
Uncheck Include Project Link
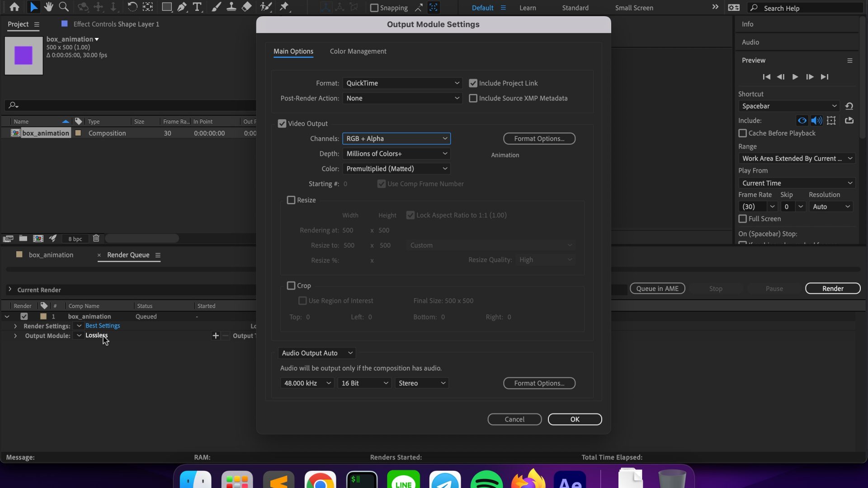tap(473, 83)
